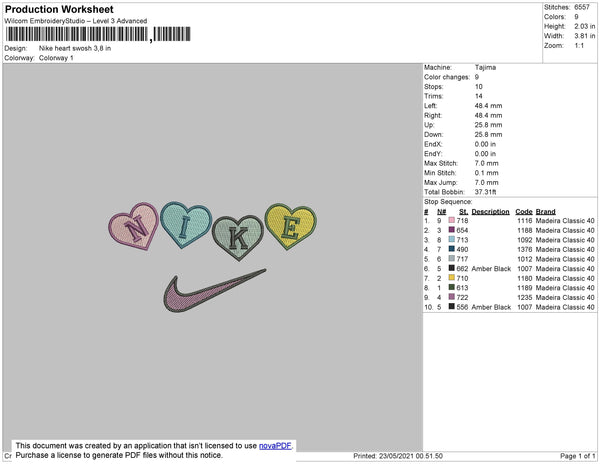The width and height of the screenshot is (600, 464).
Task: Open the novaPDF link in the notice
Action: [275, 446]
